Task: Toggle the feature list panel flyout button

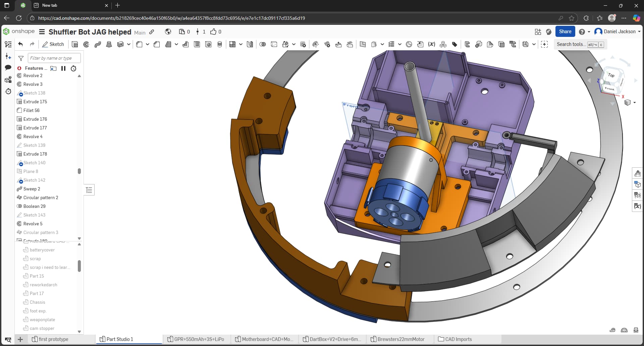Action: 89,190
